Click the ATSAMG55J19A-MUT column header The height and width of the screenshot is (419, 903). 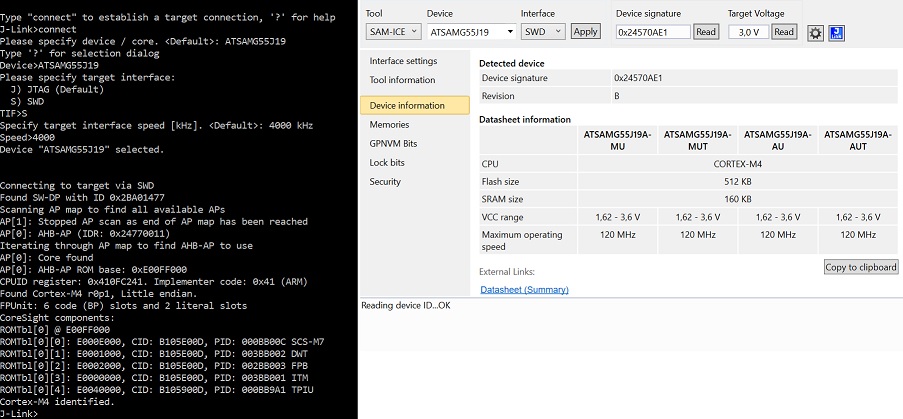click(x=697, y=140)
